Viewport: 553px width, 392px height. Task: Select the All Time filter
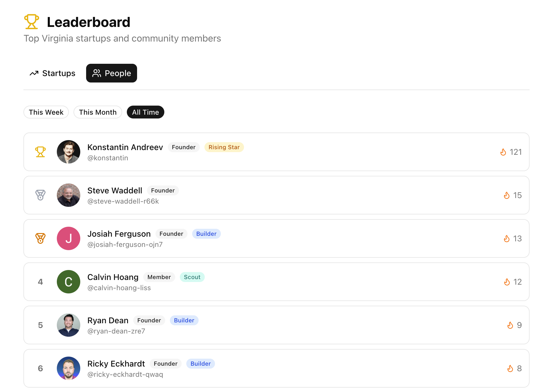click(x=146, y=112)
